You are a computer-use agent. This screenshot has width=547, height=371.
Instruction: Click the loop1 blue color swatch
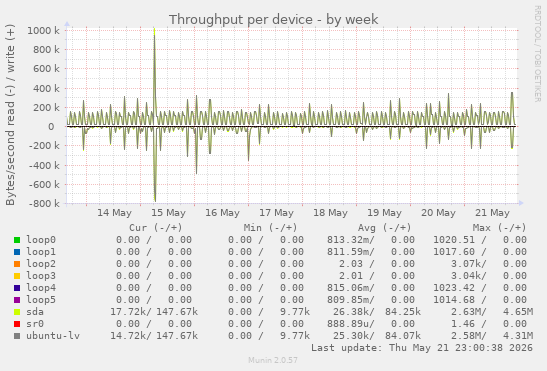coord(17,252)
